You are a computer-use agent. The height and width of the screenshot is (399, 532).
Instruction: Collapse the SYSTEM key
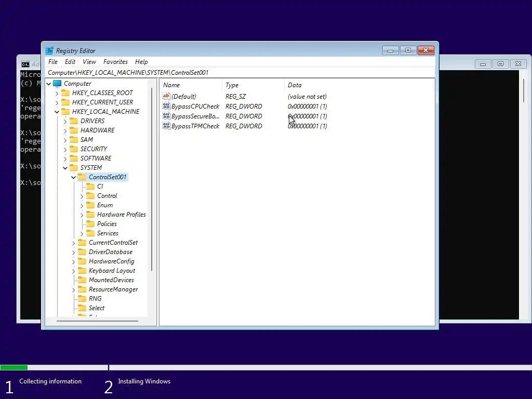click(x=65, y=168)
